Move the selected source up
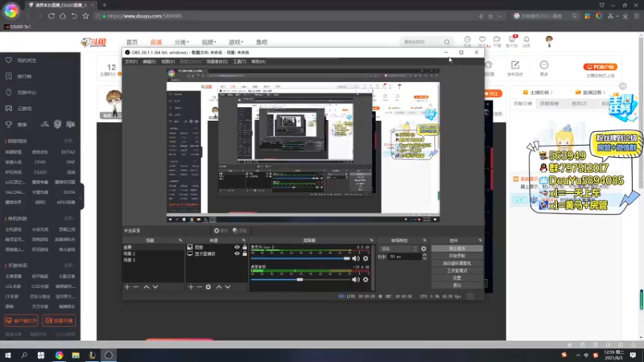 tap(219, 287)
